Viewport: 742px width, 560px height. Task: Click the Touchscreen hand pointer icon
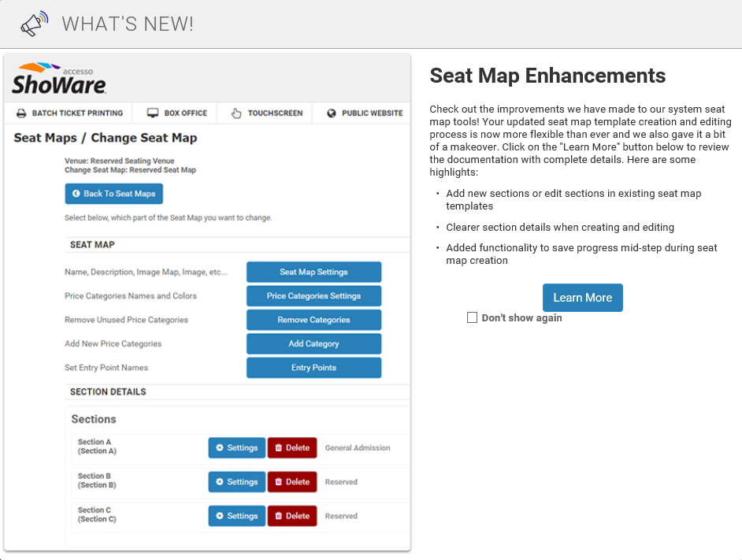coord(236,113)
